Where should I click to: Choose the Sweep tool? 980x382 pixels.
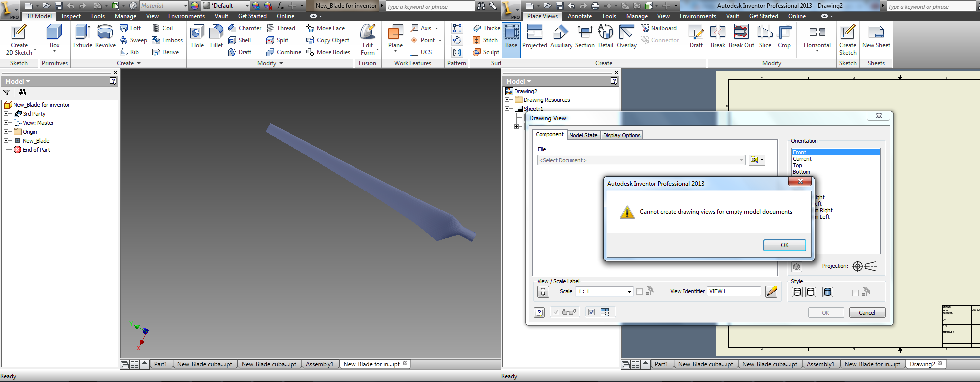(x=134, y=40)
